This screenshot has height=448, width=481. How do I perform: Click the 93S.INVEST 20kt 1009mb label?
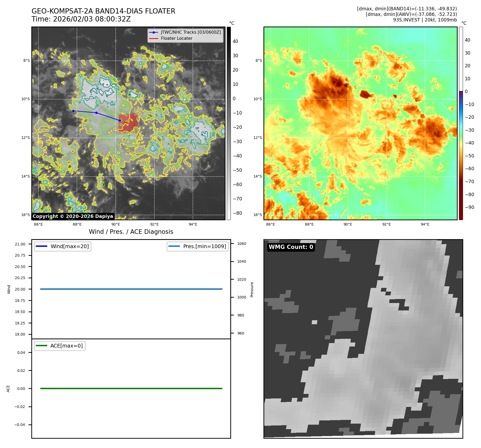[425, 20]
